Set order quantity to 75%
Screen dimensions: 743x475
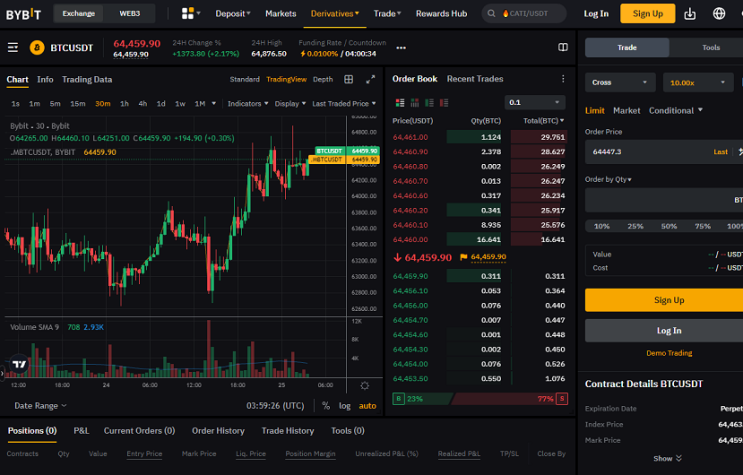703,226
